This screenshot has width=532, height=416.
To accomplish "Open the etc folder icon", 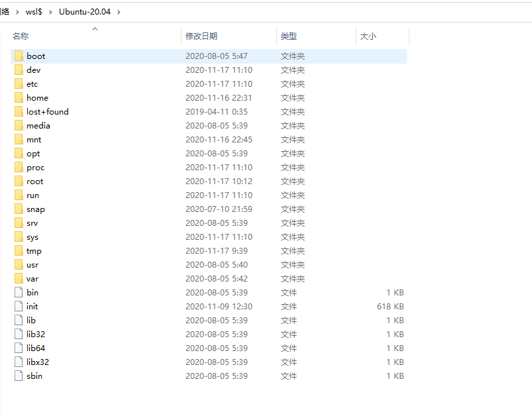I will point(18,83).
